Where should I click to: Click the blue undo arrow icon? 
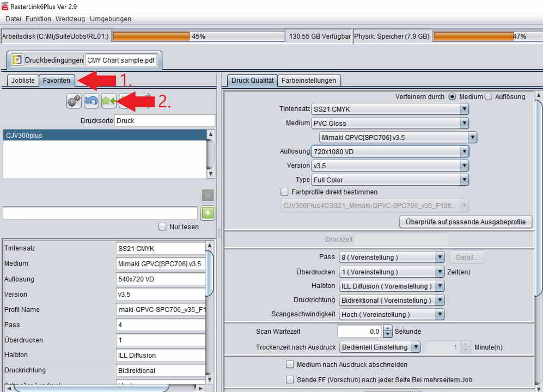click(91, 101)
